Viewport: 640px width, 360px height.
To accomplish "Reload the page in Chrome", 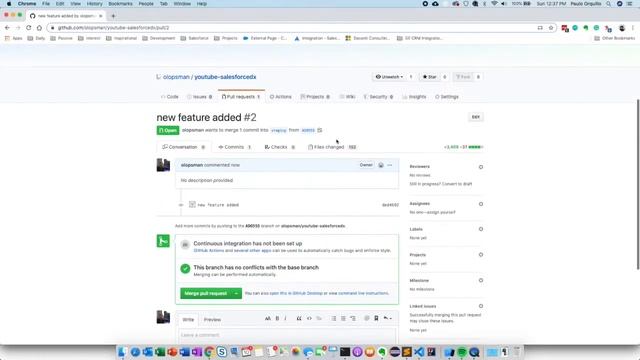I will click(x=29, y=28).
